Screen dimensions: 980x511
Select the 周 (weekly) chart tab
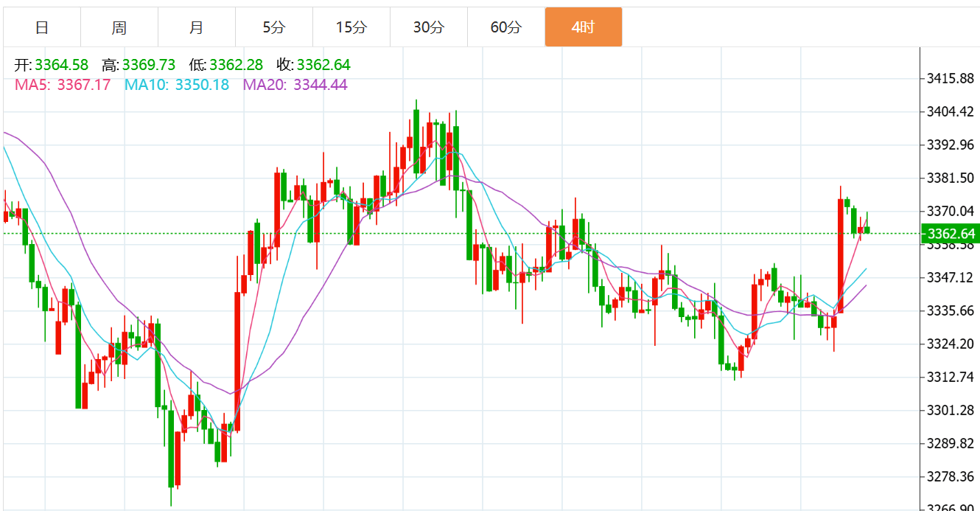pyautogui.click(x=119, y=27)
